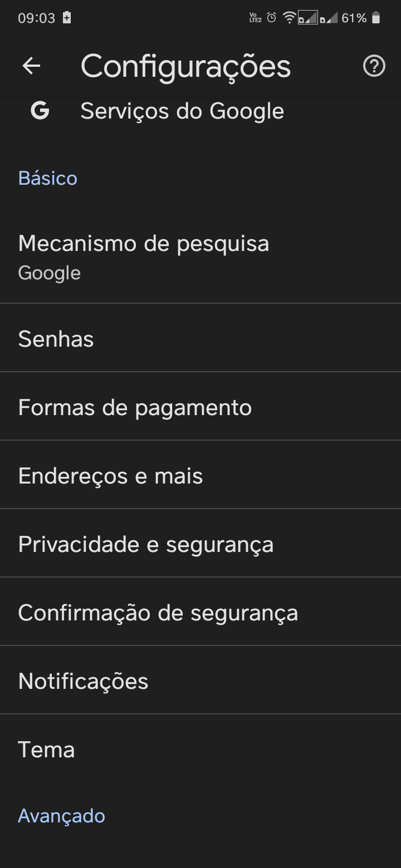This screenshot has width=401, height=868.
Task: Open Confirmação de segurança
Action: 200,611
